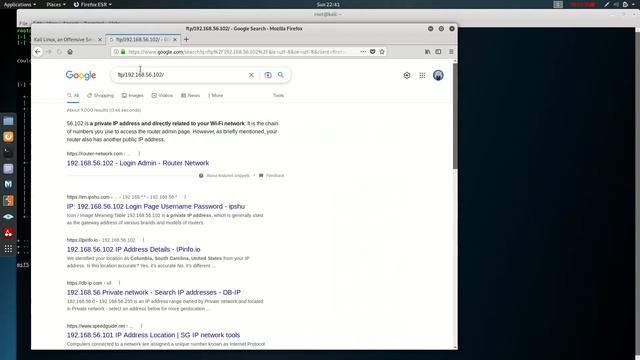The width and height of the screenshot is (640, 360).
Task: Open the Firefox home page icon
Action: point(70,52)
